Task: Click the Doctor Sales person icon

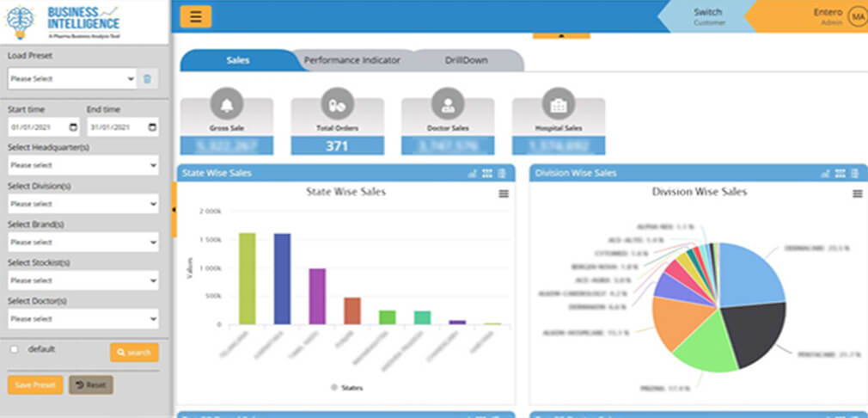Action: (x=448, y=104)
